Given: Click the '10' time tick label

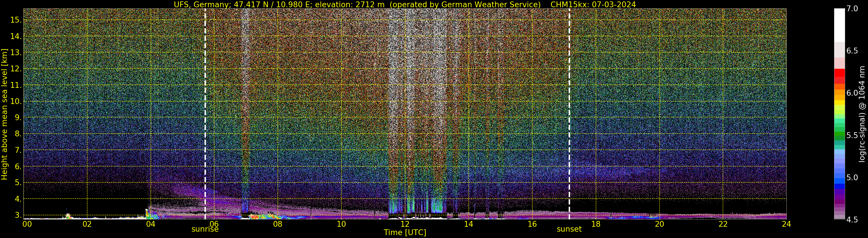Looking at the screenshot, I should 341,224.
